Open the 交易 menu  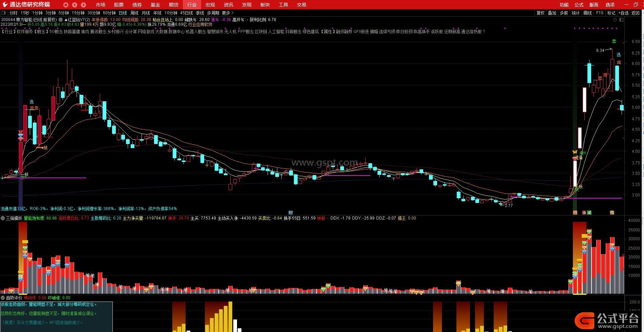pos(302,5)
